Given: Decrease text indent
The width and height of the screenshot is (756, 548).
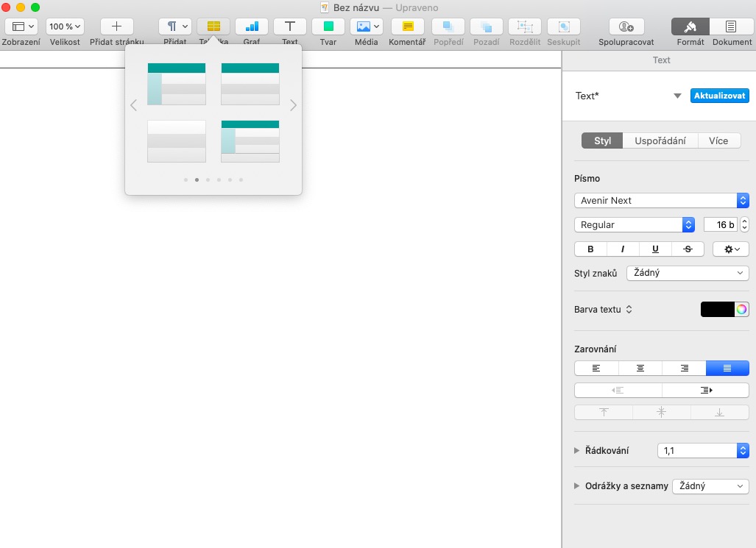Looking at the screenshot, I should tap(618, 391).
